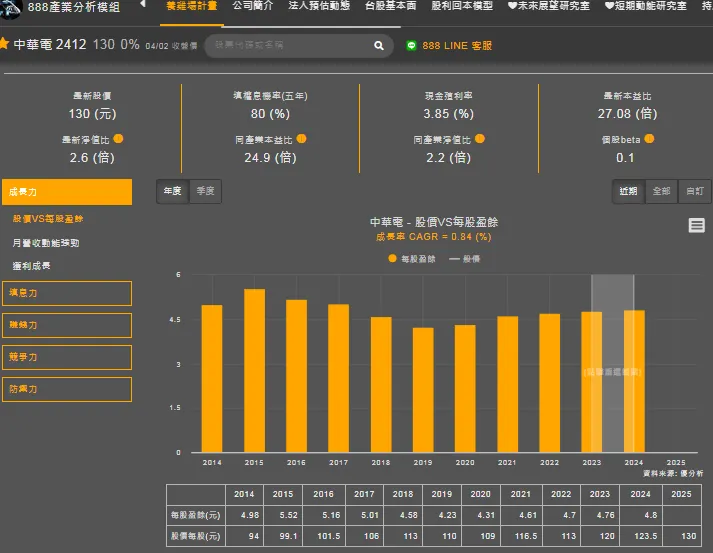Click the 80 (%) fill-rate value

[x=270, y=114]
